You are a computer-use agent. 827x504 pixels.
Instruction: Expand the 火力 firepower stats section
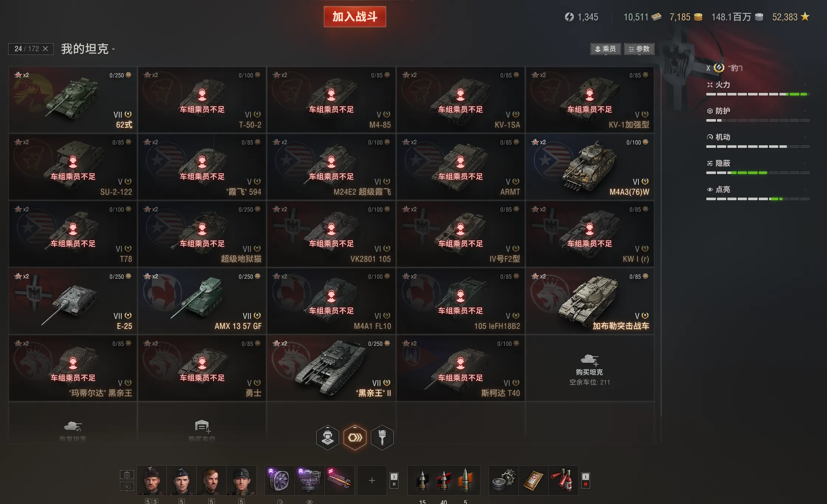(x=758, y=85)
